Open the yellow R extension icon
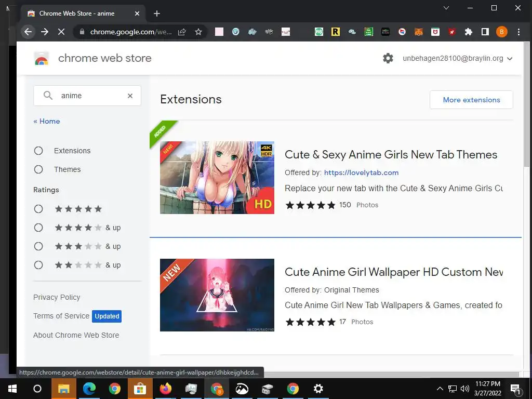 (335, 32)
